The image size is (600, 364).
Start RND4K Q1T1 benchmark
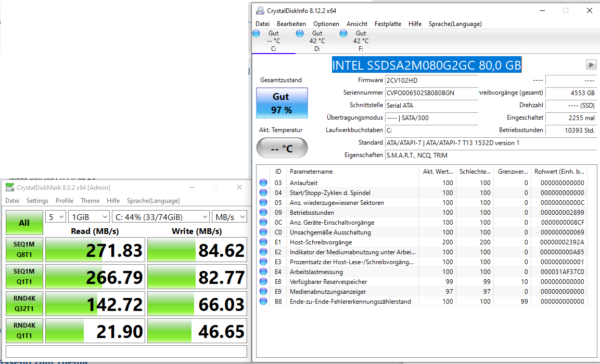click(x=24, y=331)
